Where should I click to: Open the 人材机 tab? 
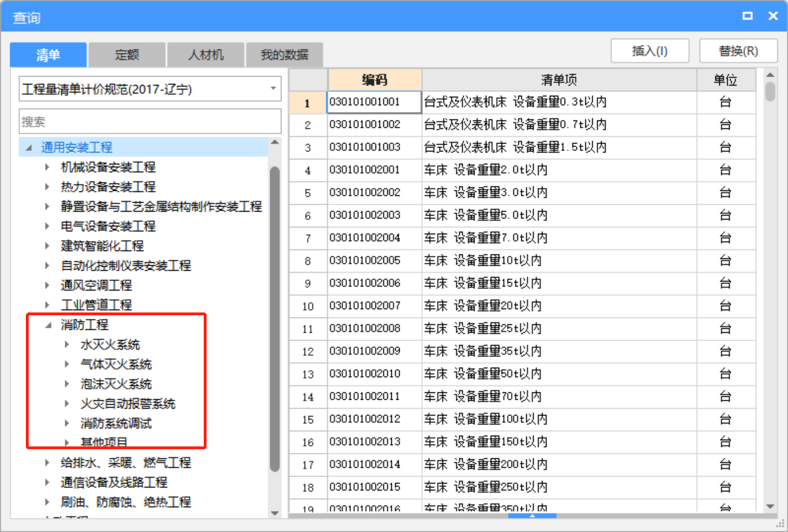click(x=206, y=55)
